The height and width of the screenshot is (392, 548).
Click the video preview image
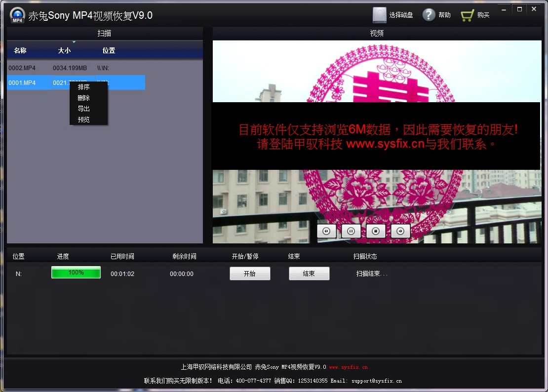point(377,142)
